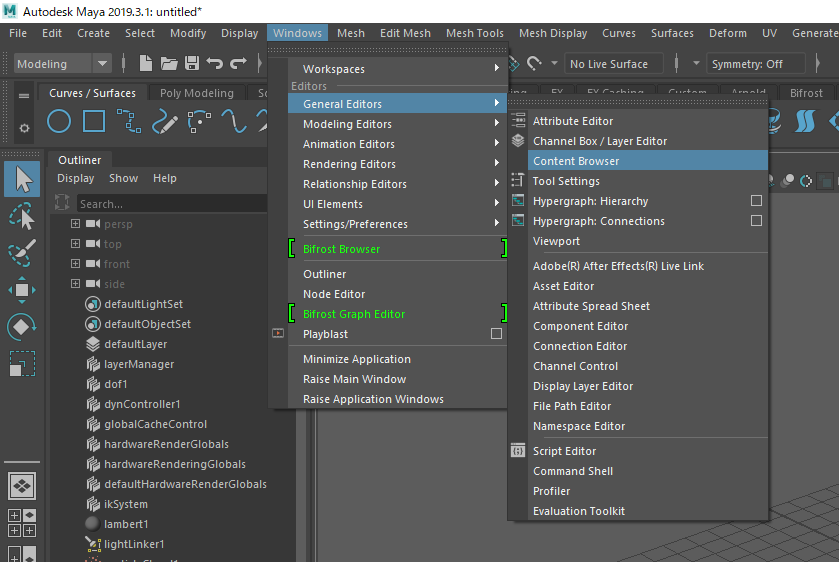Choose Content Browser from General Editors
The image size is (839, 562).
[648, 161]
